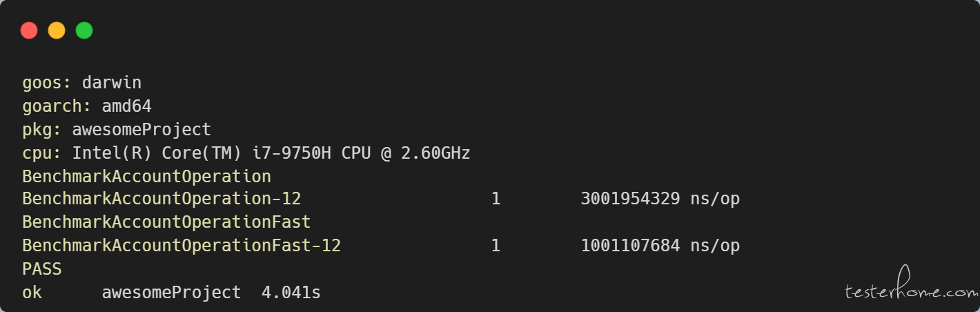Click the 'BenchmarkAccountOperation-12' result name

161,199
